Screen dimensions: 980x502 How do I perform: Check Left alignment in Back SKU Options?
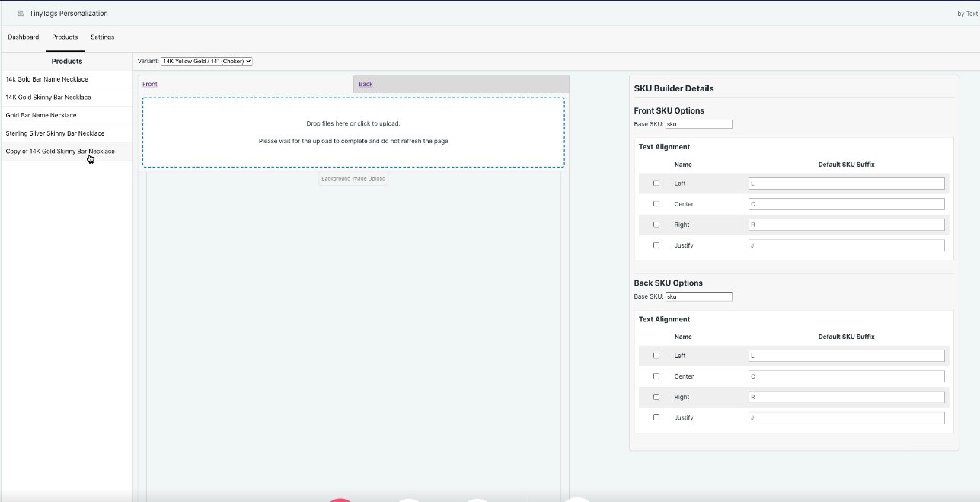click(x=656, y=356)
